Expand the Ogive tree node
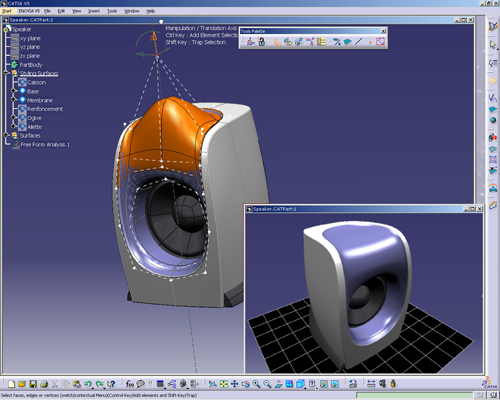This screenshot has height=400, width=500. 13,117
